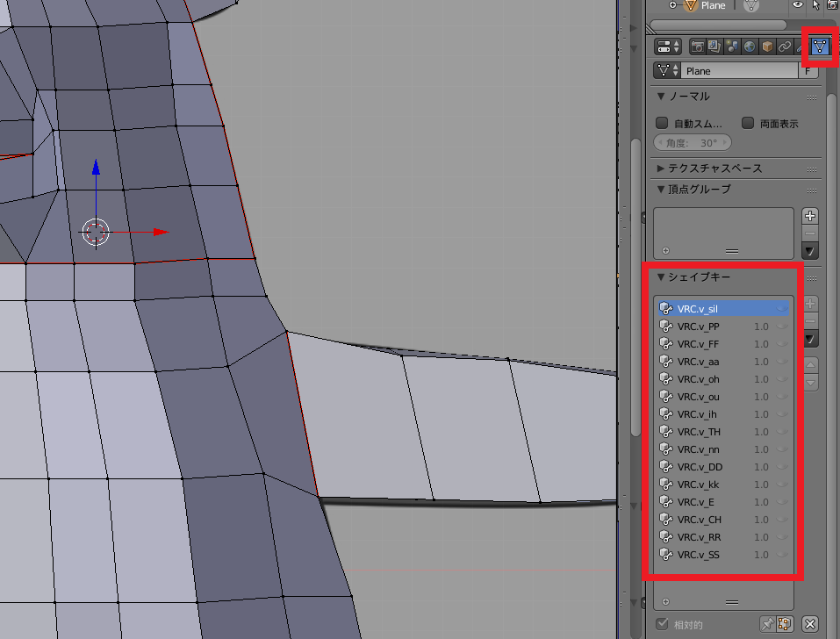Click the 1.0 value of VRC.v_CH
This screenshot has height=639, width=840.
coord(761,520)
